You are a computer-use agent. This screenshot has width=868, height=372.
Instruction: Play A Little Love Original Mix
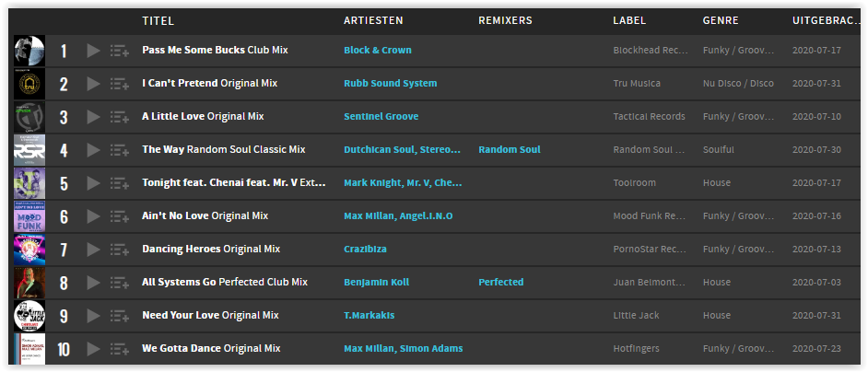tap(94, 117)
